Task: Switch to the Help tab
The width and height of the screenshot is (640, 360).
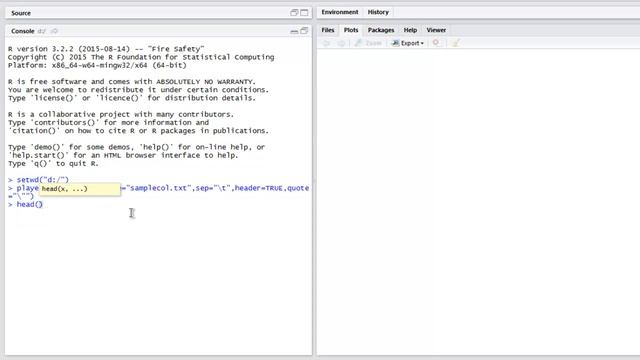Action: pos(410,30)
